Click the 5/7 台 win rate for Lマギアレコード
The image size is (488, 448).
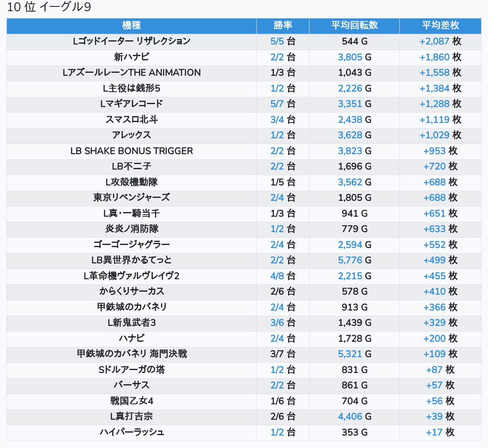(x=283, y=104)
